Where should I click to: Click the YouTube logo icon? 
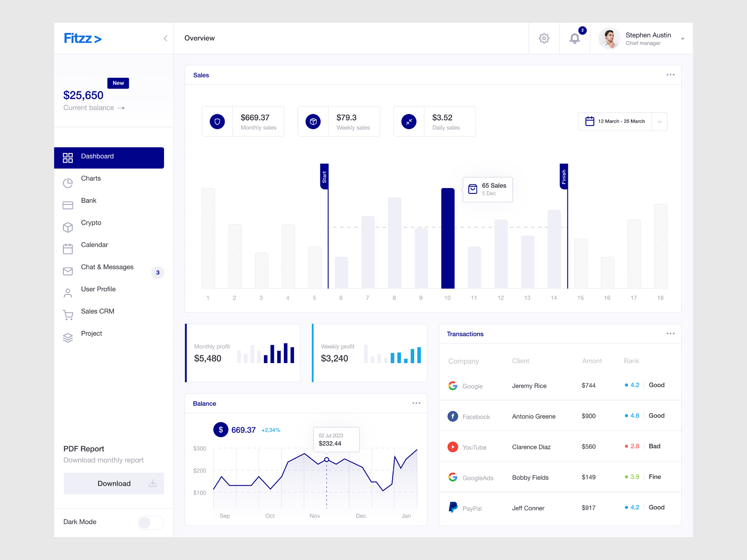click(453, 447)
